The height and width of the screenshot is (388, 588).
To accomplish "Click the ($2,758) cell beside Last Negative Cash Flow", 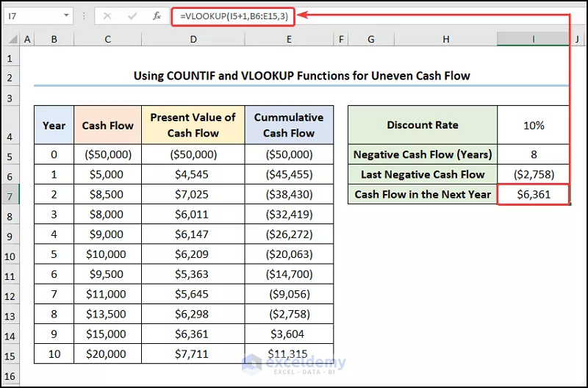I will [534, 174].
